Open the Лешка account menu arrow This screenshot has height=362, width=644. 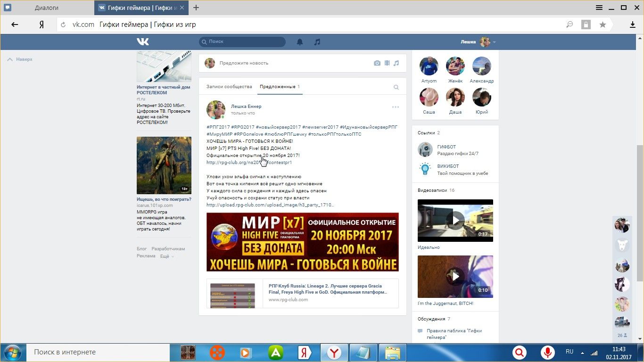tap(494, 42)
